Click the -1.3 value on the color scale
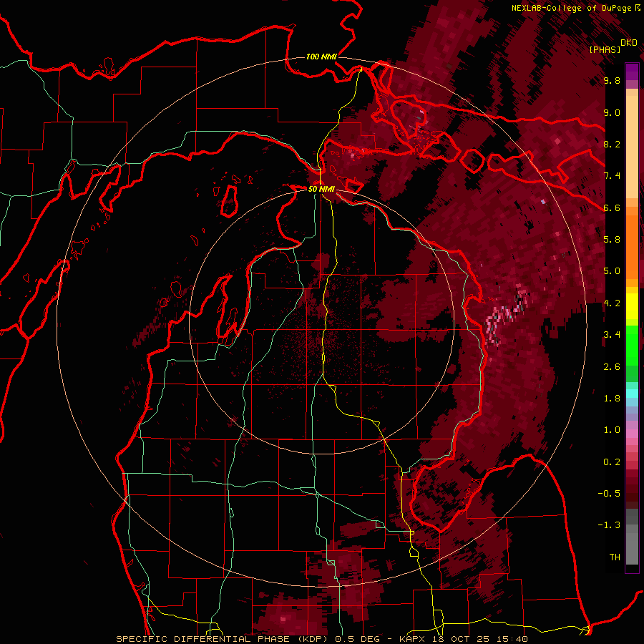Image resolution: width=644 pixels, height=644 pixels. tap(609, 525)
